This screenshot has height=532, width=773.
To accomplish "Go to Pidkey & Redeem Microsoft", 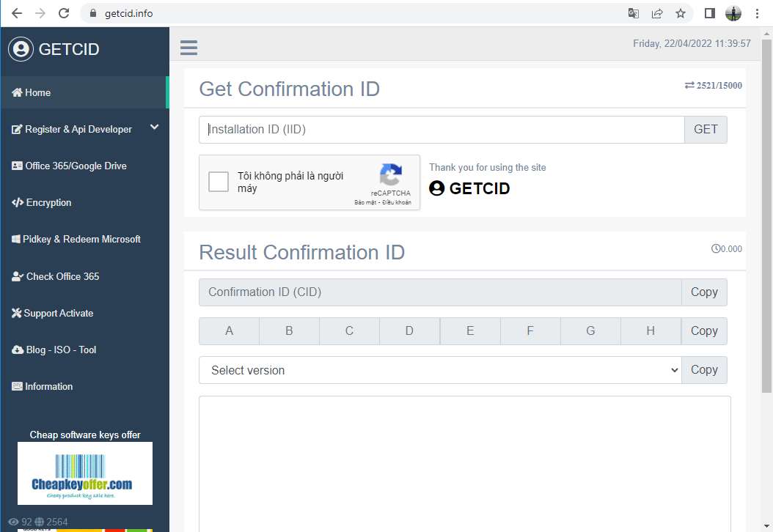I will point(76,240).
